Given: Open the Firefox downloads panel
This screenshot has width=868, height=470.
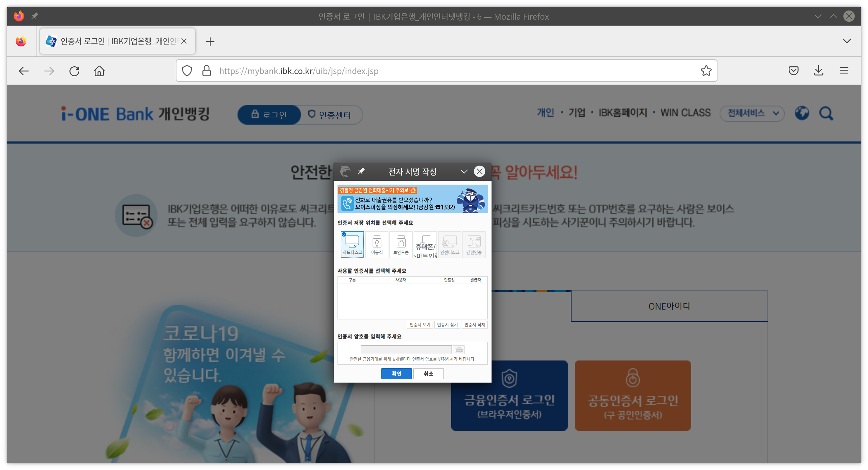Looking at the screenshot, I should pyautogui.click(x=819, y=71).
